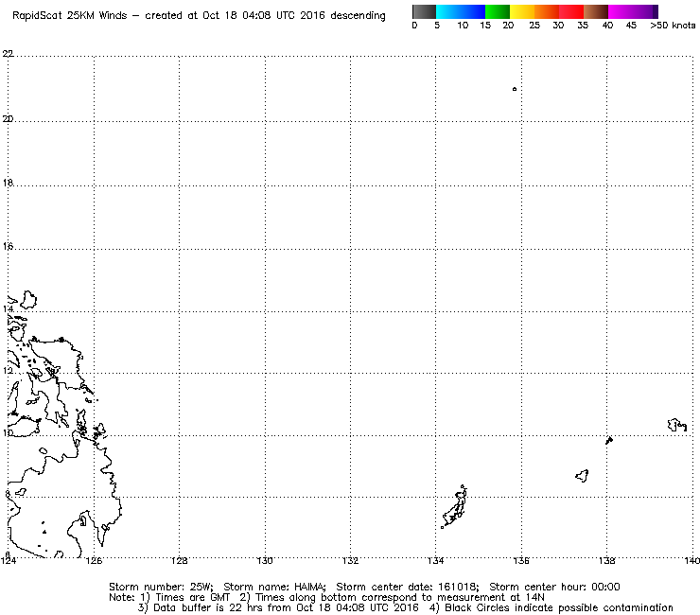Click the word 'descending' in the title

pyautogui.click(x=358, y=16)
